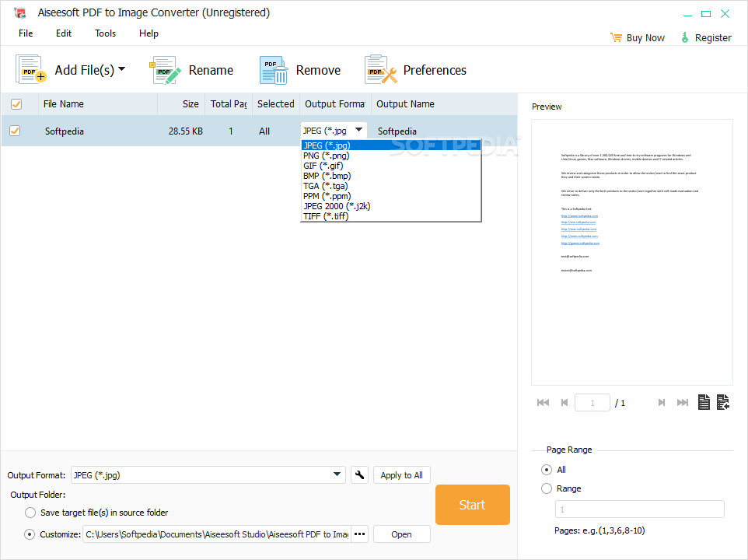Go to previous preview page
Viewport: 748px width, 560px height.
[564, 403]
